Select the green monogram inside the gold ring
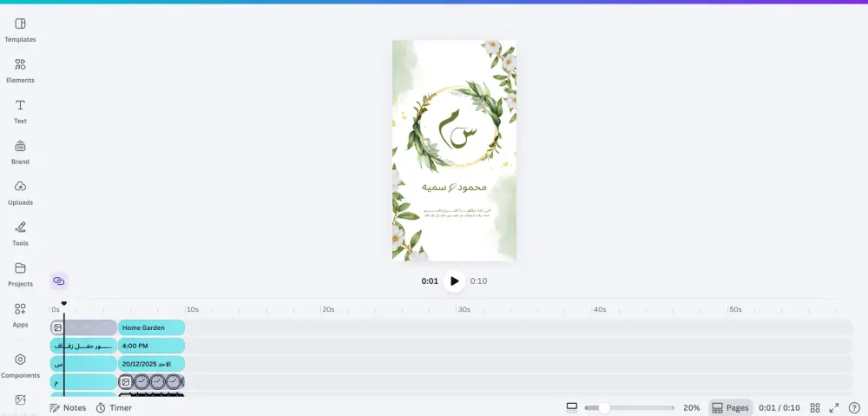The width and height of the screenshot is (868, 416). tap(457, 129)
